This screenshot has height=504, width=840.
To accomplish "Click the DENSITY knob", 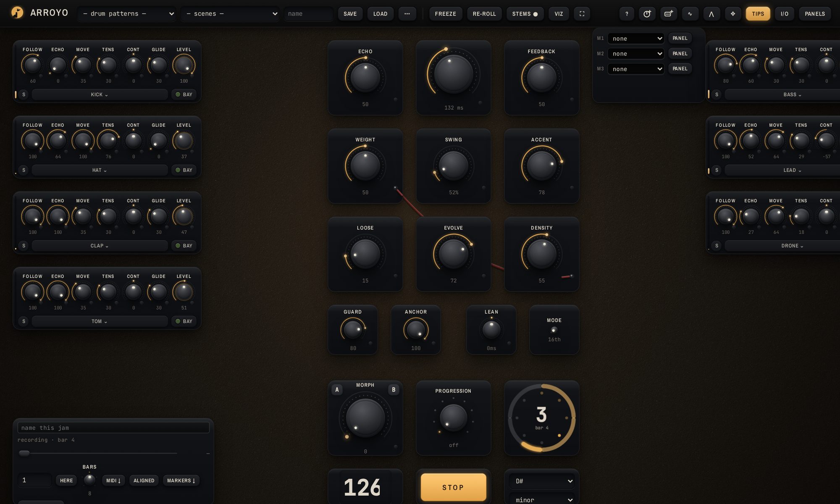I will [542, 254].
